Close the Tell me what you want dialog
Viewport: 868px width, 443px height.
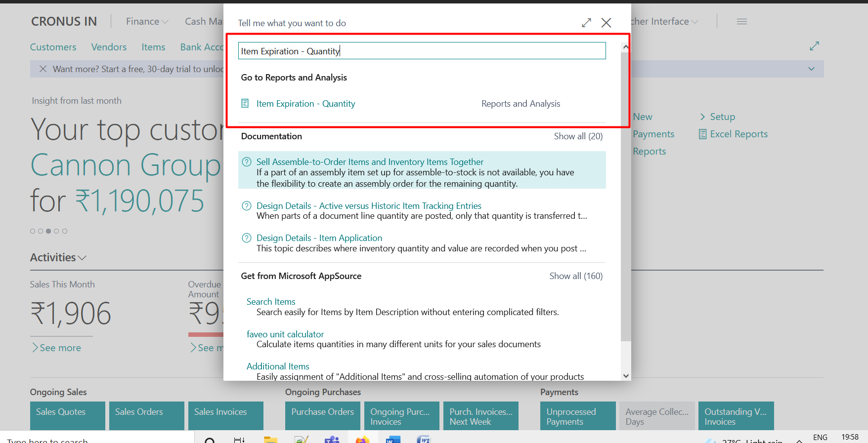click(606, 23)
